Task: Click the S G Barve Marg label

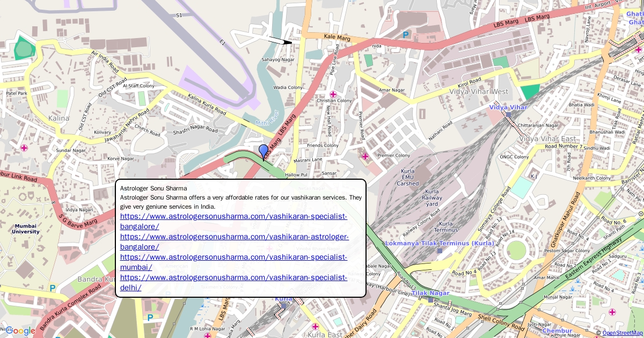Action: [x=78, y=220]
